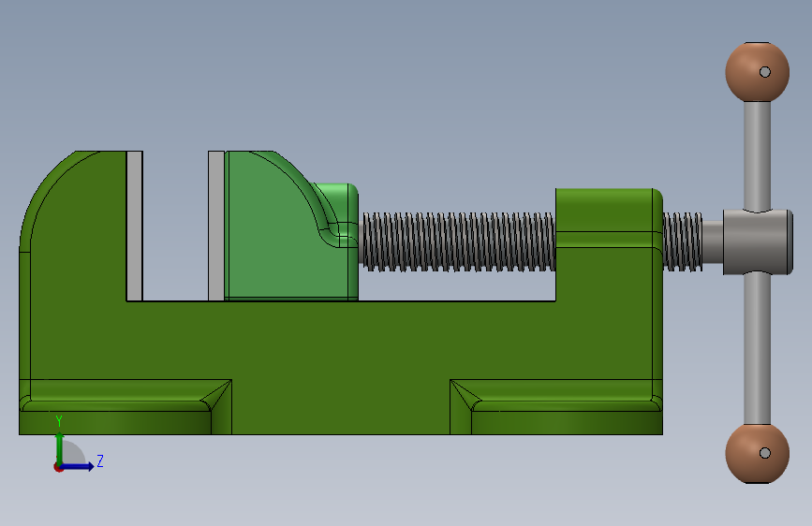This screenshot has width=812, height=526.
Task: Select the gray plate on fixed jaw
Action: 135,226
